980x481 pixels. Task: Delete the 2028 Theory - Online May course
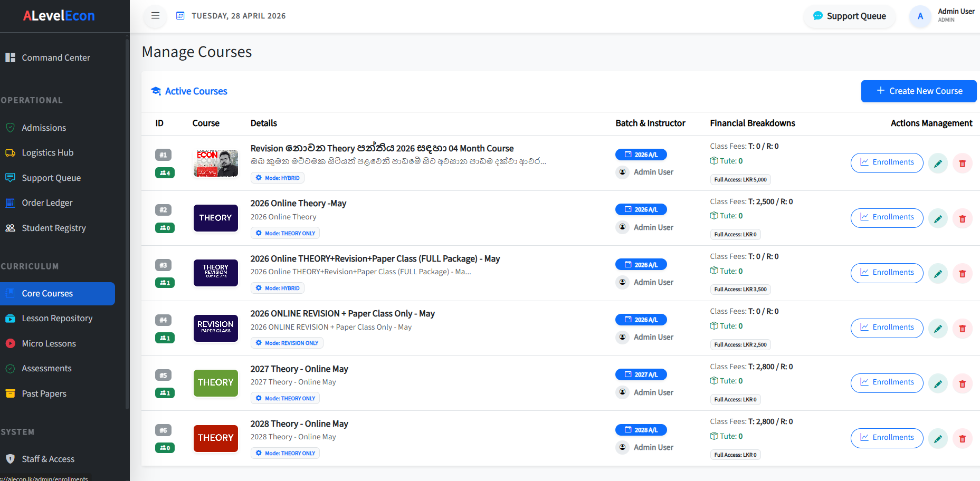(962, 438)
